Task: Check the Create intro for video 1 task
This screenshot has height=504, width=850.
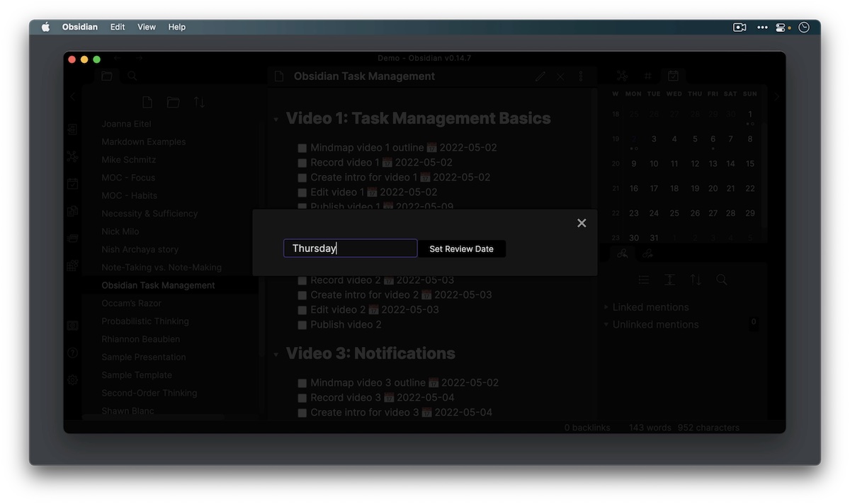Action: coord(302,178)
